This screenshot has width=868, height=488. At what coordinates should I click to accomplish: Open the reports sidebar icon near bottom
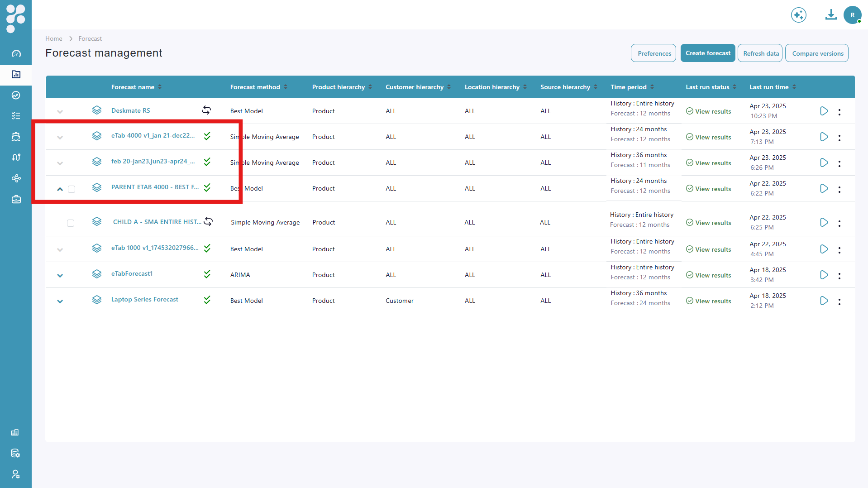click(15, 432)
